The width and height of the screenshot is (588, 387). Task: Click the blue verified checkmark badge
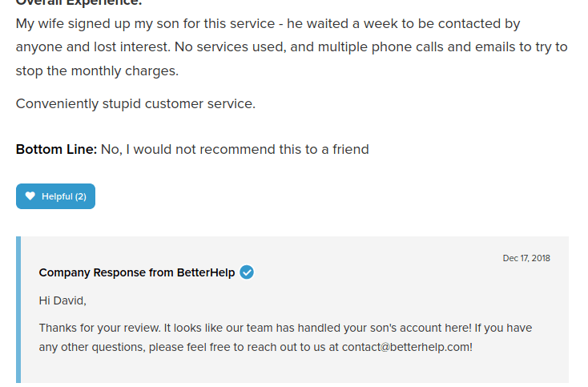point(247,272)
